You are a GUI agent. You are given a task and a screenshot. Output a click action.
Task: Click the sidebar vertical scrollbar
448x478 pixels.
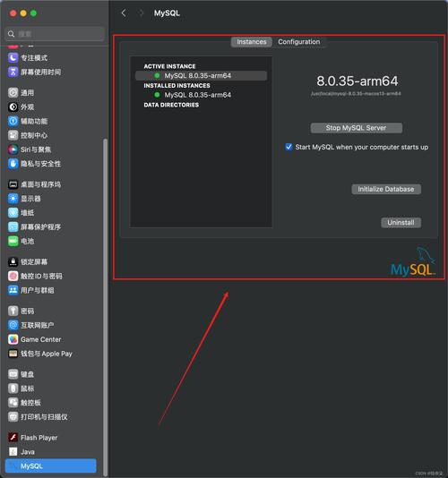[x=106, y=306]
